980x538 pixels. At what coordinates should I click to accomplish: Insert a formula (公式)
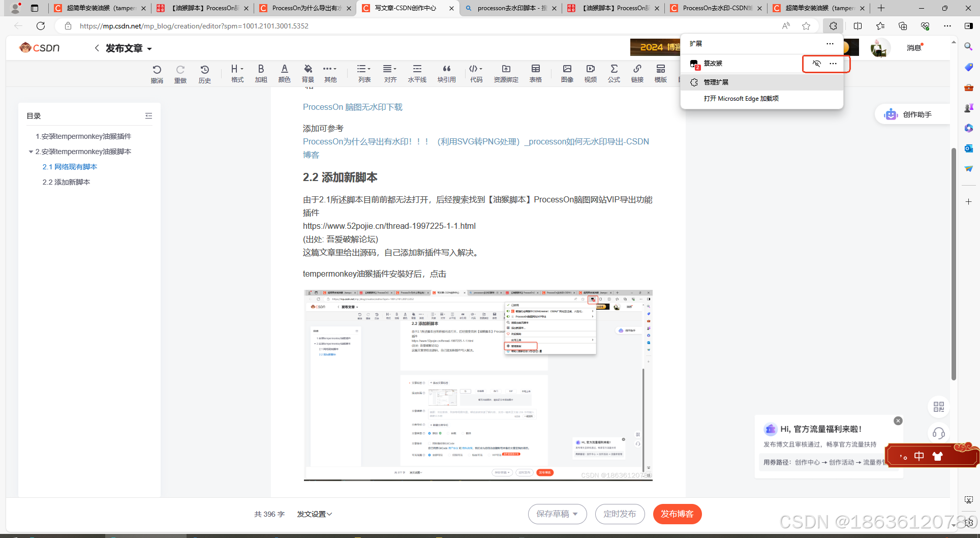614,74
